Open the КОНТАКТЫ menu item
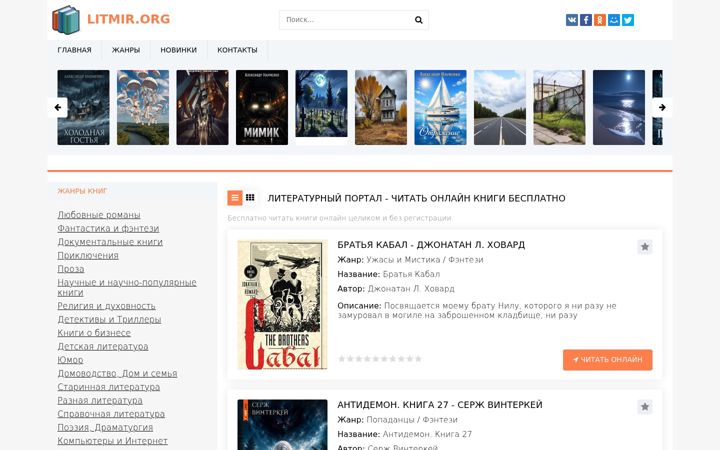 [237, 50]
